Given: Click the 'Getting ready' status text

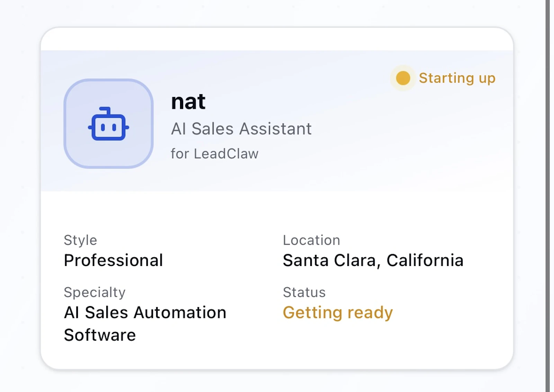Looking at the screenshot, I should pyautogui.click(x=338, y=313).
